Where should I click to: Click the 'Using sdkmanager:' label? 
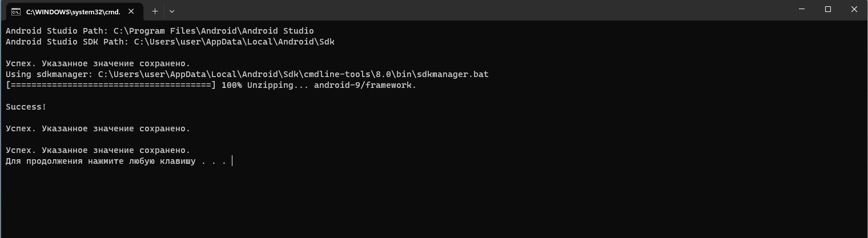click(x=49, y=74)
